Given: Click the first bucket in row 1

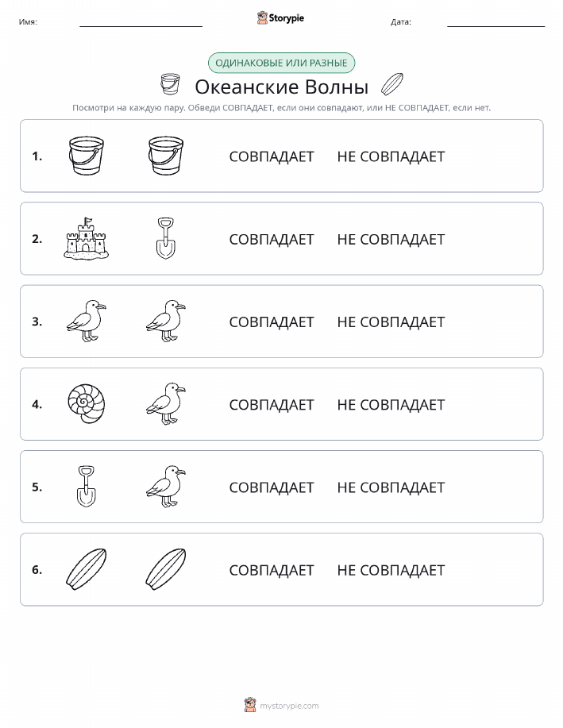Looking at the screenshot, I should tap(87, 156).
